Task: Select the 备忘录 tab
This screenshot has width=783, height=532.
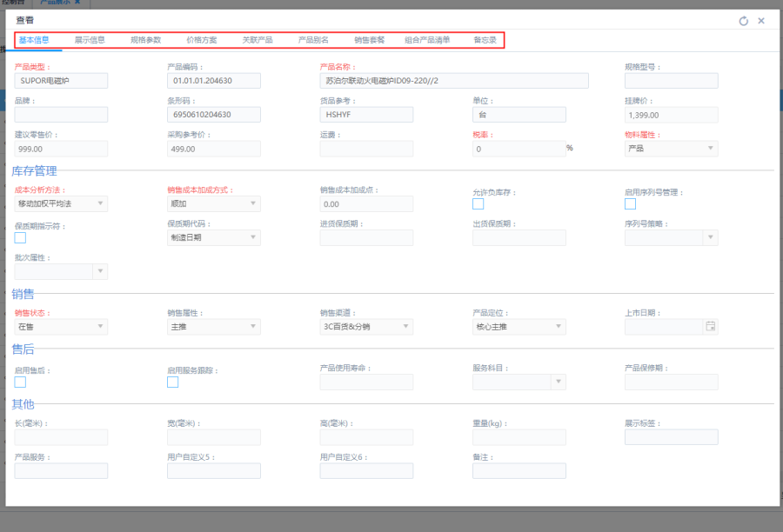Action: tap(485, 40)
